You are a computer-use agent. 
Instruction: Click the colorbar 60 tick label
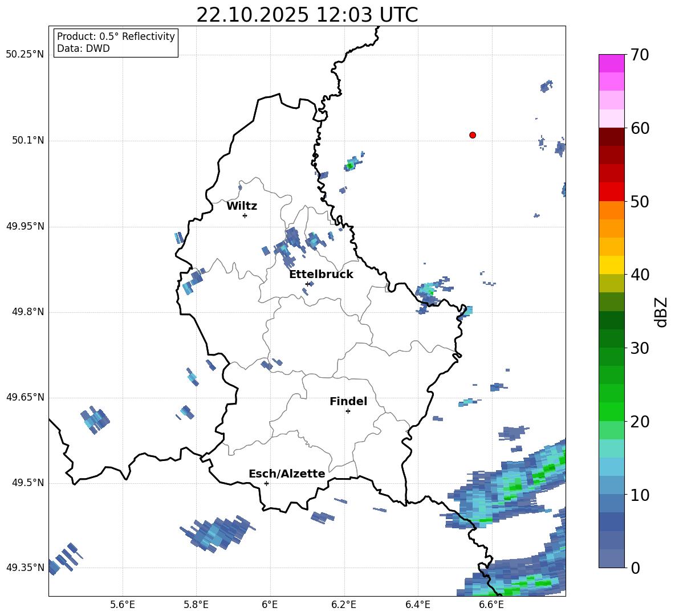(640, 128)
